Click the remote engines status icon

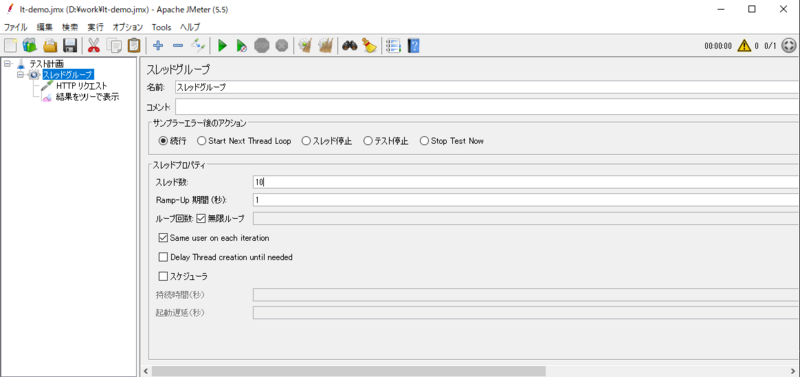789,46
